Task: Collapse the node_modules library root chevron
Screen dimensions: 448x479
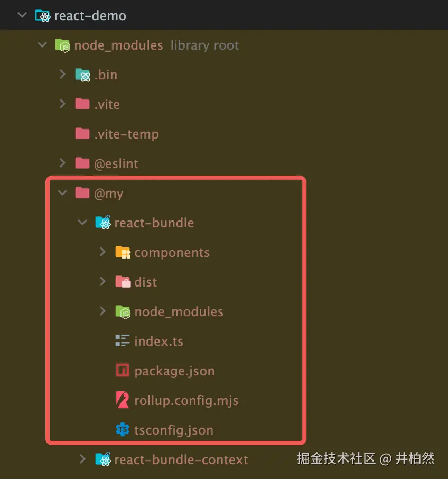Action: (42, 44)
